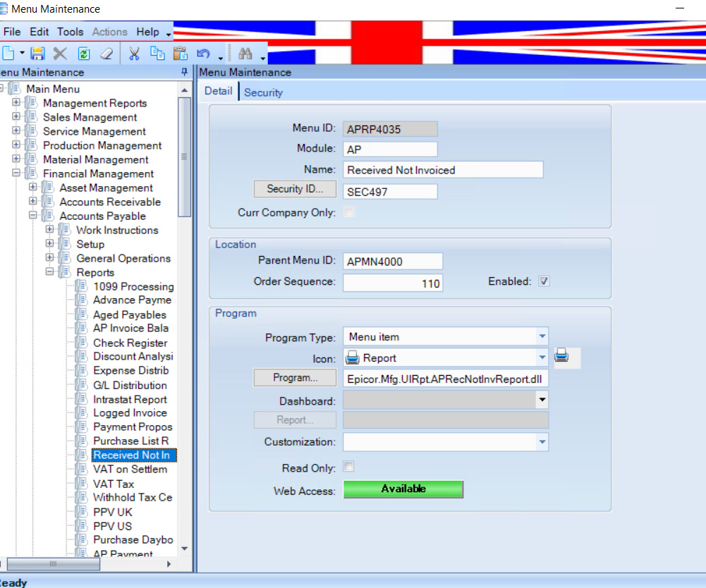This screenshot has width=706, height=588.
Task: Open the Dashboard dropdown
Action: click(x=542, y=400)
